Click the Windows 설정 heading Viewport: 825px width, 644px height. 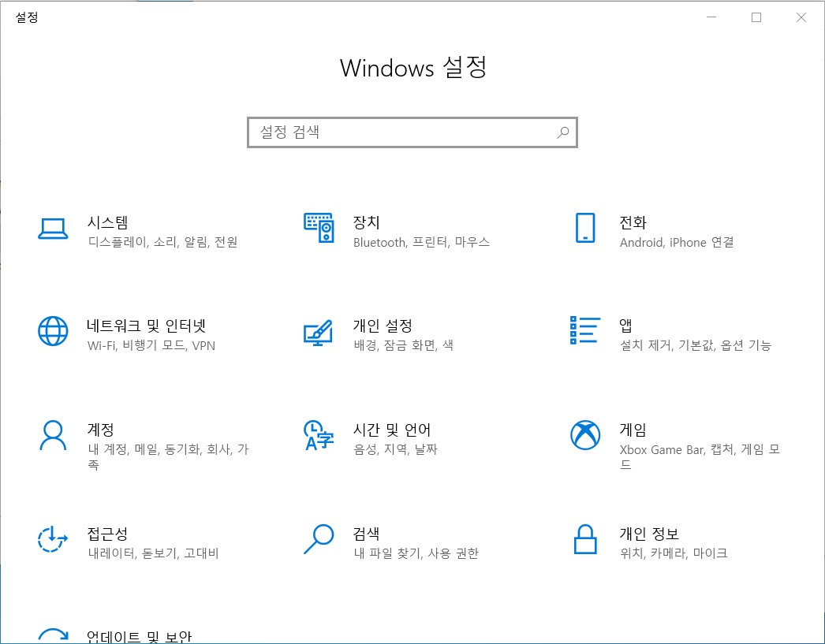tap(413, 68)
